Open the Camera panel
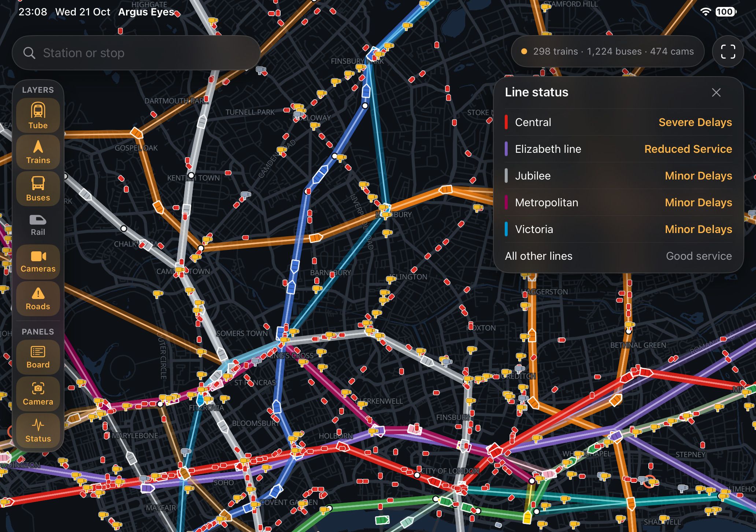Image resolution: width=756 pixels, height=532 pixels. [38, 394]
